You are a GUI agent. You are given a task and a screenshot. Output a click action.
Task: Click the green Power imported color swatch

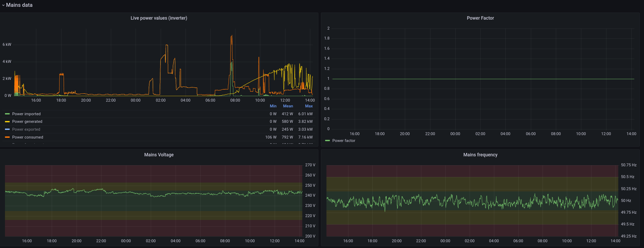pos(7,114)
